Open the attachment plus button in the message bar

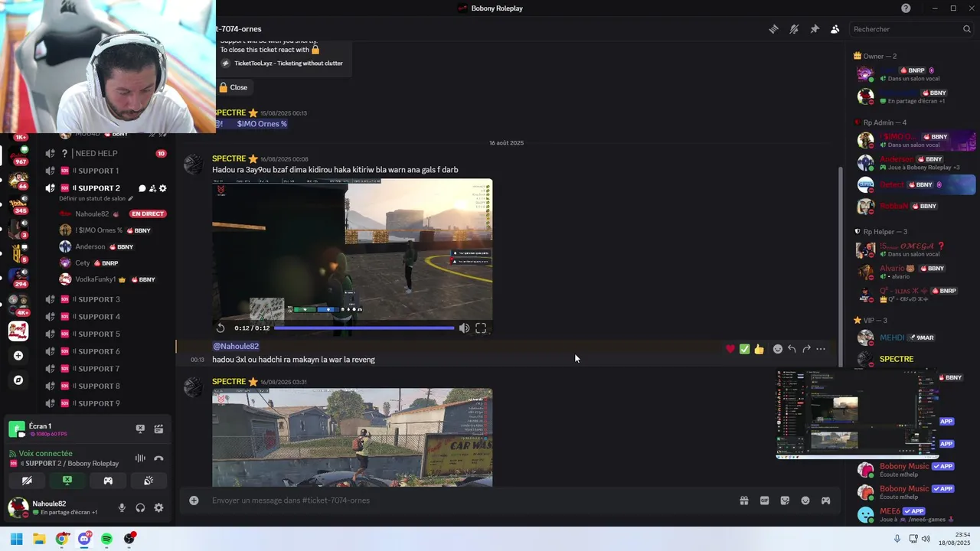pyautogui.click(x=194, y=500)
